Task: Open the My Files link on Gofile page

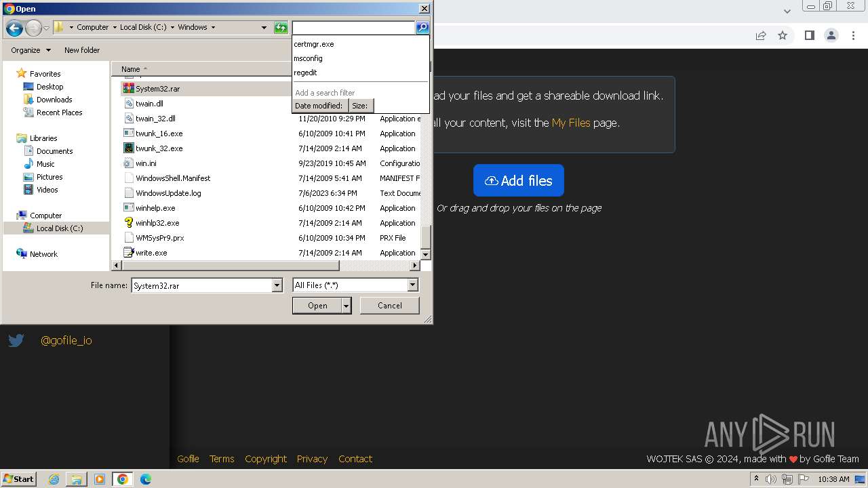Action: tap(571, 123)
